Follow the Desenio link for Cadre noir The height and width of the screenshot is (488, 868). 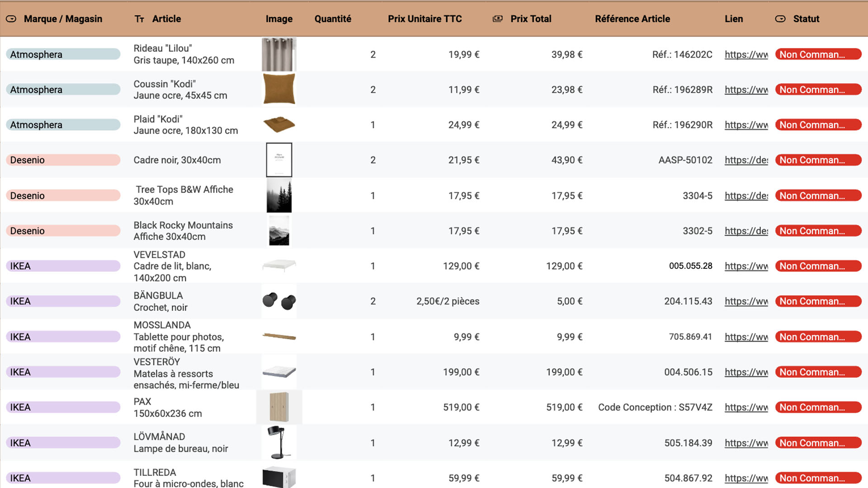point(746,160)
